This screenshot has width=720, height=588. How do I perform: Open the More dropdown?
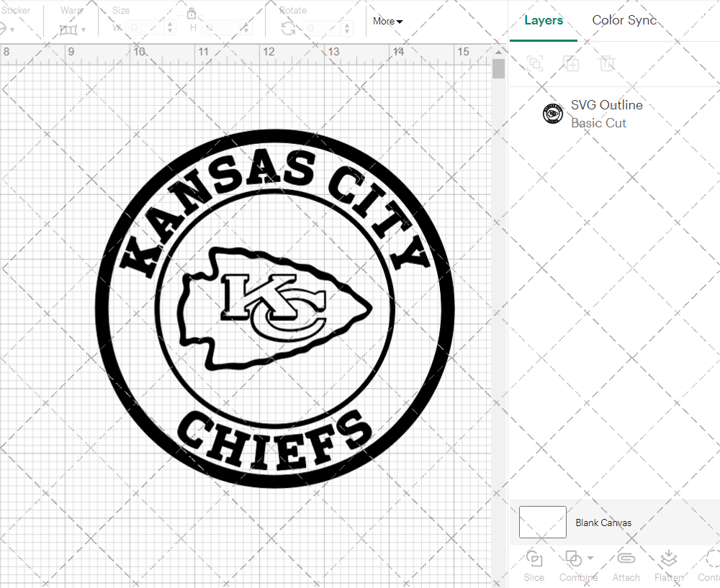coord(387,22)
